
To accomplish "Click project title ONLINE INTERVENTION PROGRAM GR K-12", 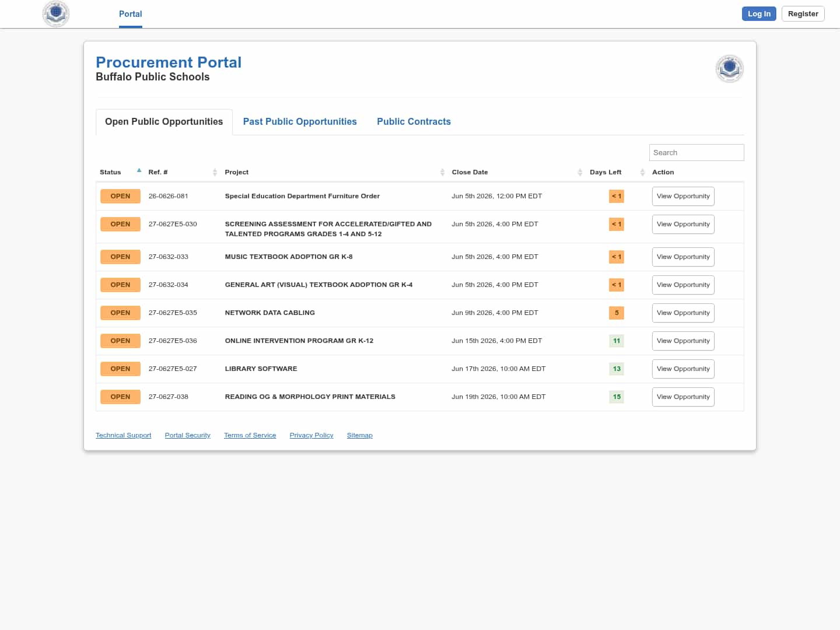I will 299,341.
